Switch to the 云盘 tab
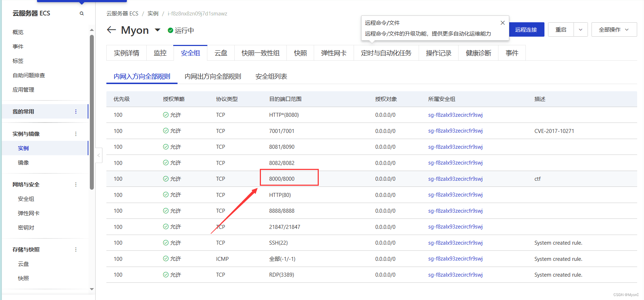Image resolution: width=644 pixels, height=300 pixels. pos(221,53)
